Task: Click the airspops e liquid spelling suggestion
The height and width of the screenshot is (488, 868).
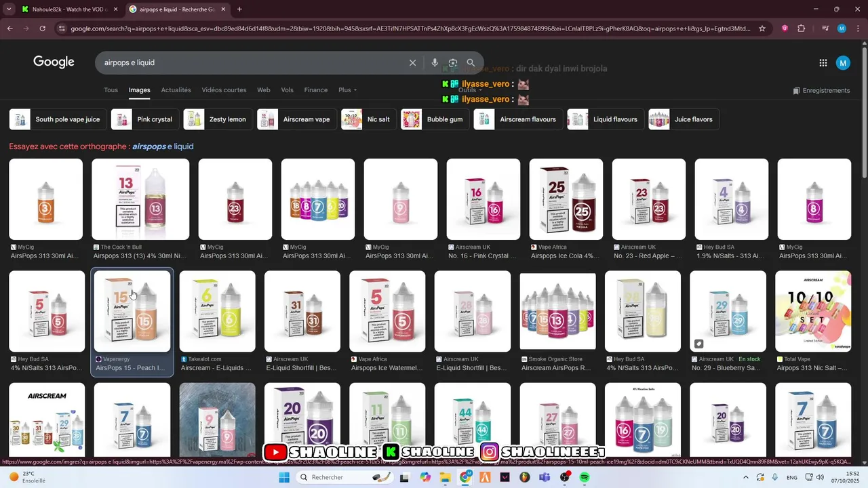Action: coord(163,146)
